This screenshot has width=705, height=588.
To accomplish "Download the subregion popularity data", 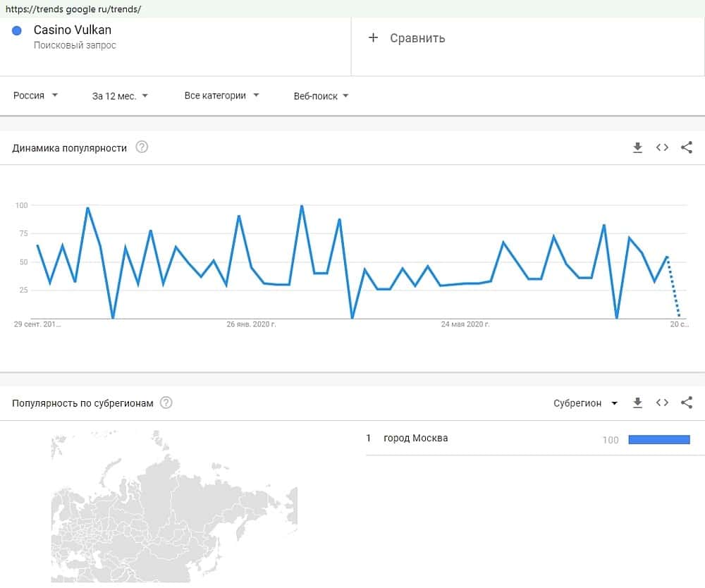I will coord(637,403).
